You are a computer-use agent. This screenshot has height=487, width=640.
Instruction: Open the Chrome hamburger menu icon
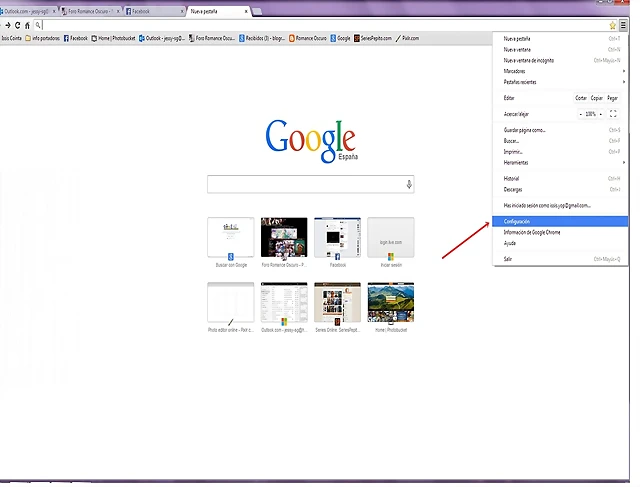pos(623,25)
